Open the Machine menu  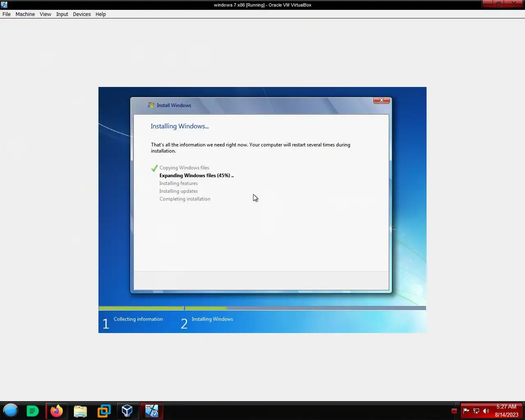click(x=25, y=14)
